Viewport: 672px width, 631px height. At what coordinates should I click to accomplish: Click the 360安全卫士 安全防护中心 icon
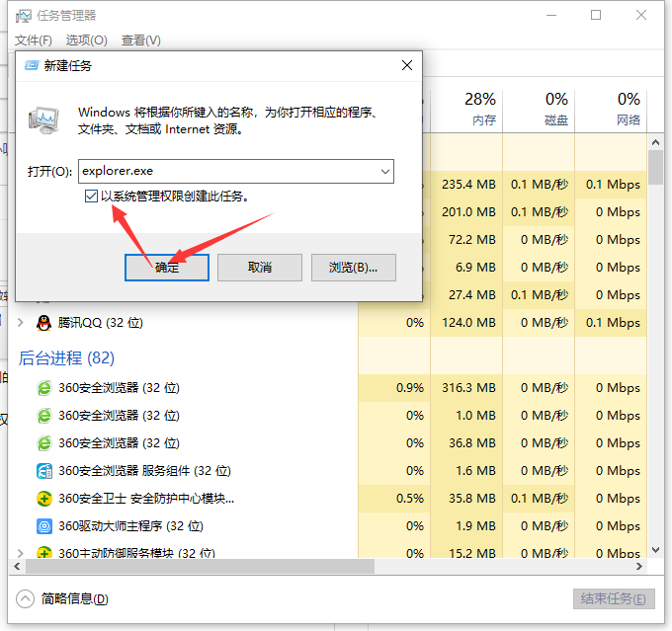click(44, 499)
